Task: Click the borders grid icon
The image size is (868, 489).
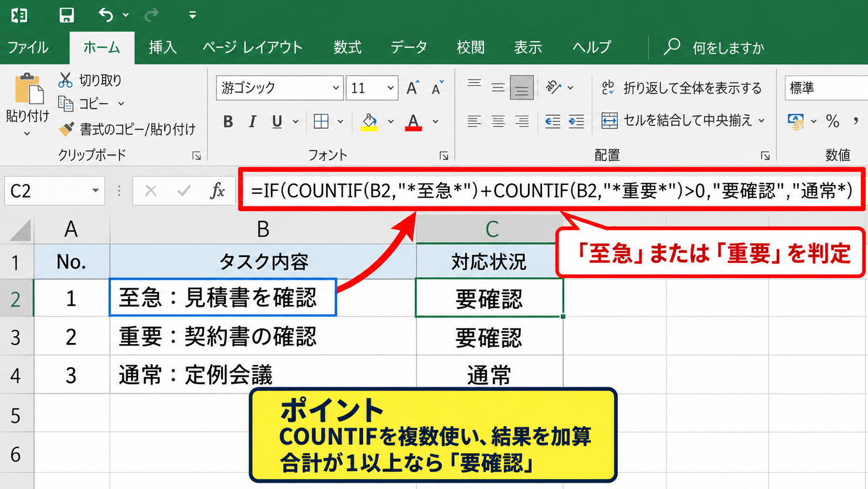Action: click(321, 122)
